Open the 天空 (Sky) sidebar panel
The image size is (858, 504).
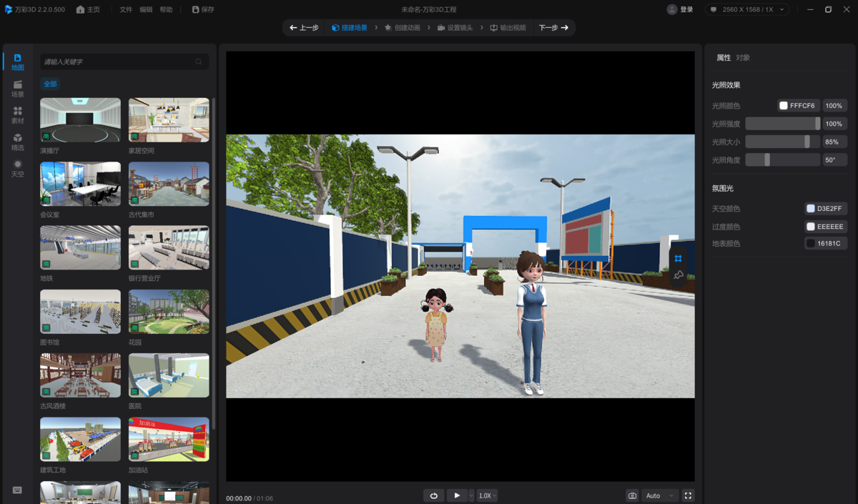(x=17, y=168)
